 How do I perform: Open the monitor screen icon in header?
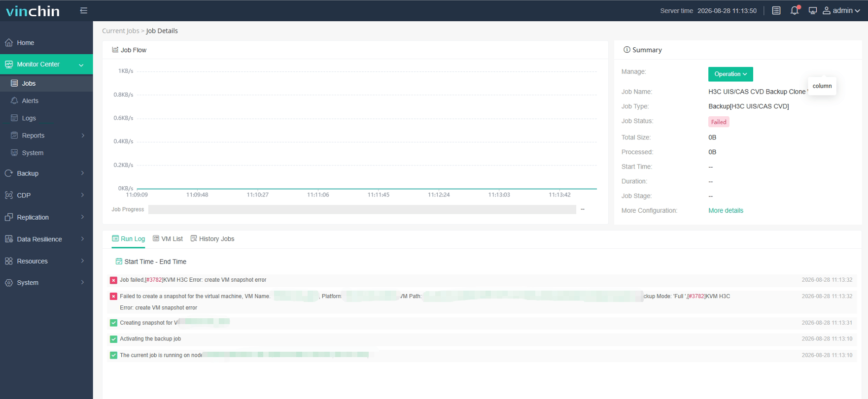pyautogui.click(x=813, y=10)
